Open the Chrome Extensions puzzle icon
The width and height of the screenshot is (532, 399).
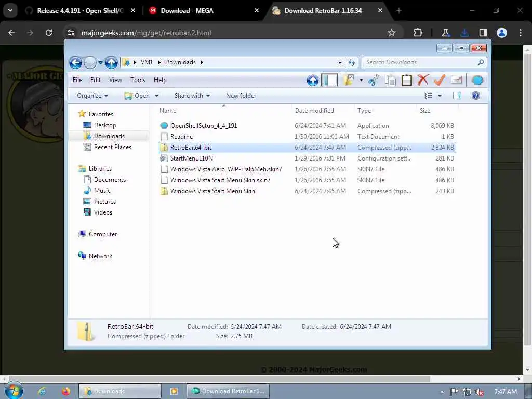[x=418, y=33]
